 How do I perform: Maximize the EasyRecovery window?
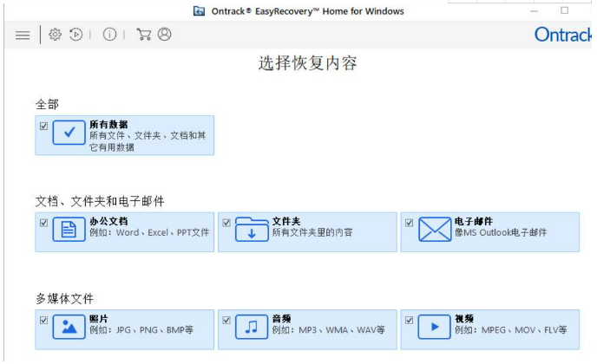coord(565,10)
